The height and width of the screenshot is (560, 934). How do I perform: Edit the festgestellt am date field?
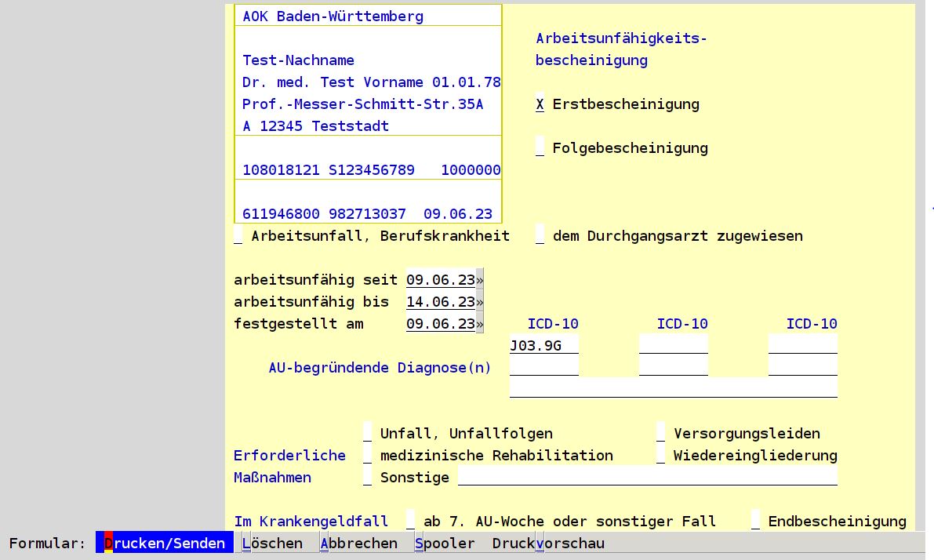click(x=441, y=324)
